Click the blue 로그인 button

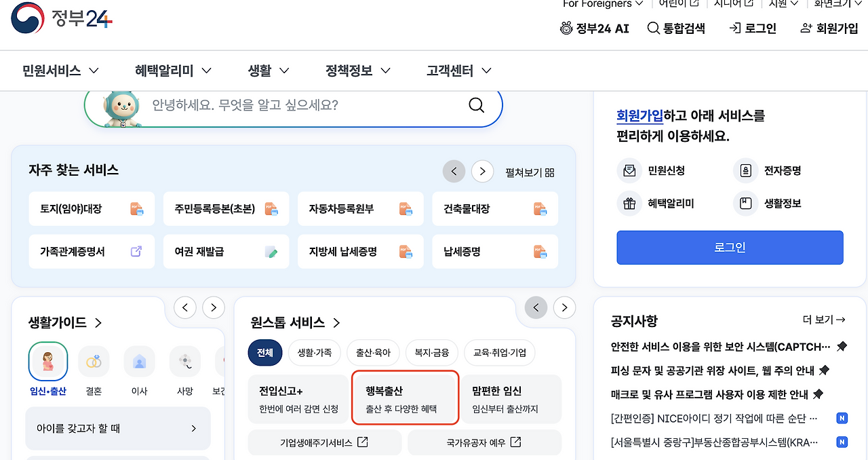730,248
